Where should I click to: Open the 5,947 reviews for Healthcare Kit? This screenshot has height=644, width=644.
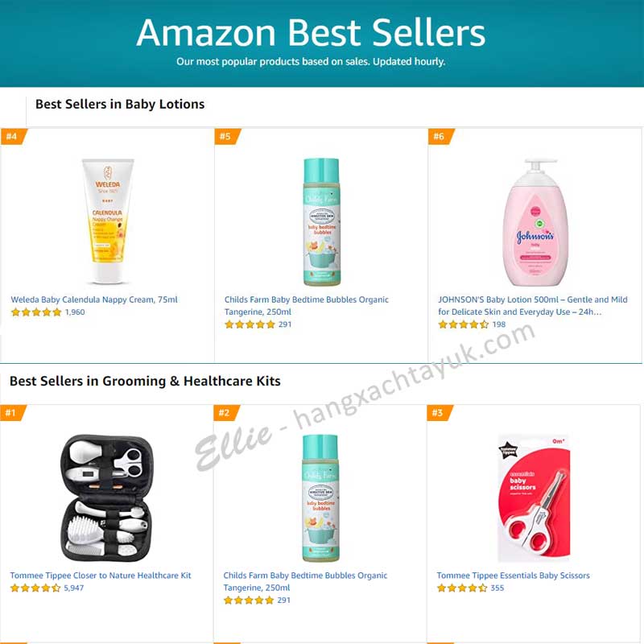73,588
